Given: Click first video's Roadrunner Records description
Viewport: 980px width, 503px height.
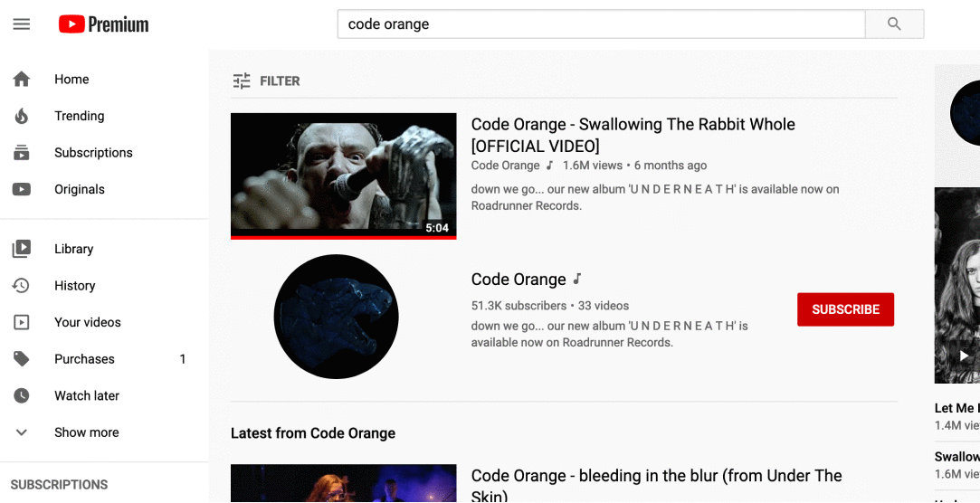Looking at the screenshot, I should click(x=655, y=197).
